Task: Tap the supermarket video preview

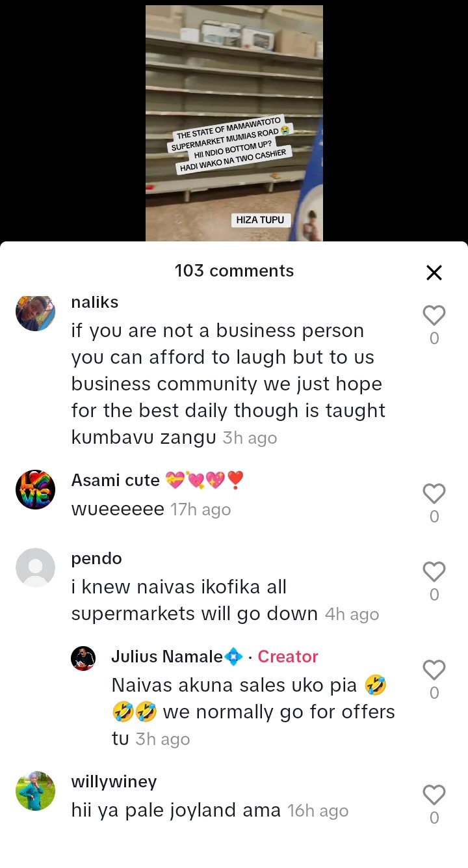Action: click(234, 123)
